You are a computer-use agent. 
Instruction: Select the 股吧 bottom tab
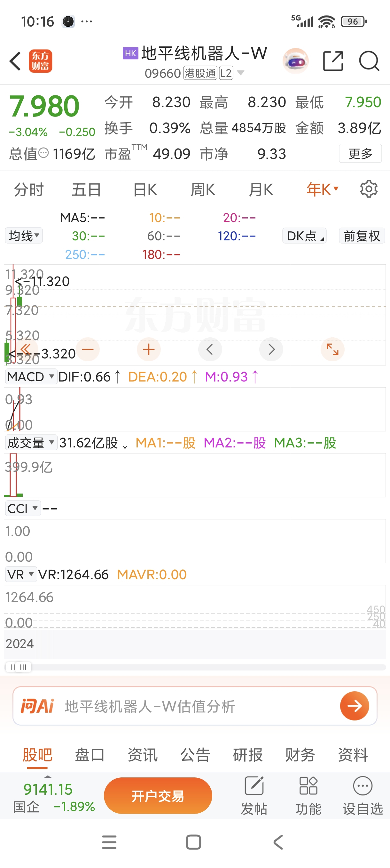pos(37,754)
